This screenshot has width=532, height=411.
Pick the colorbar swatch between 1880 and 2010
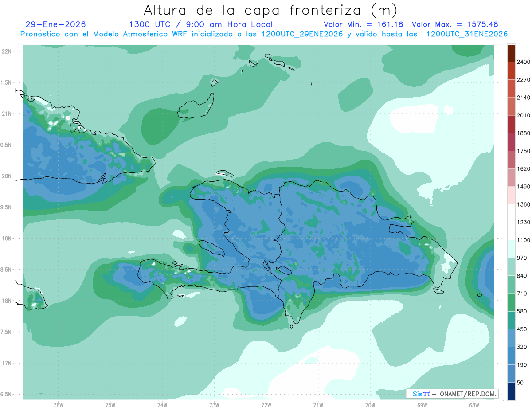[x=511, y=124]
